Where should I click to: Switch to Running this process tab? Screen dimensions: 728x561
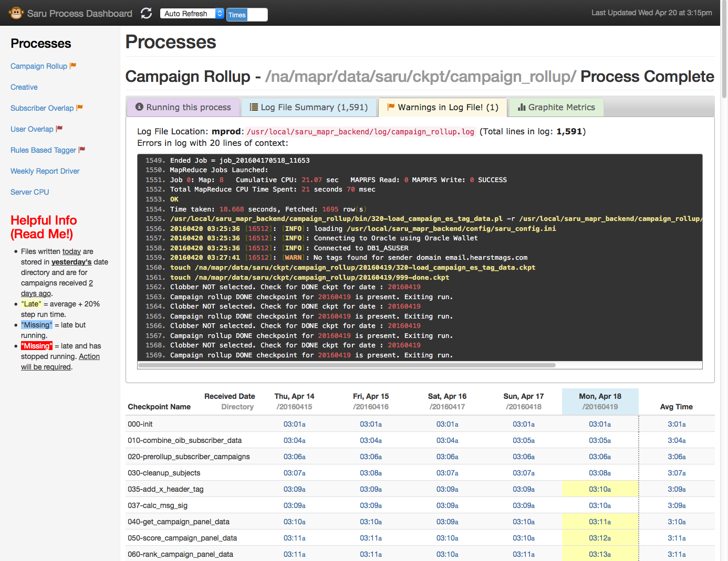pos(183,107)
